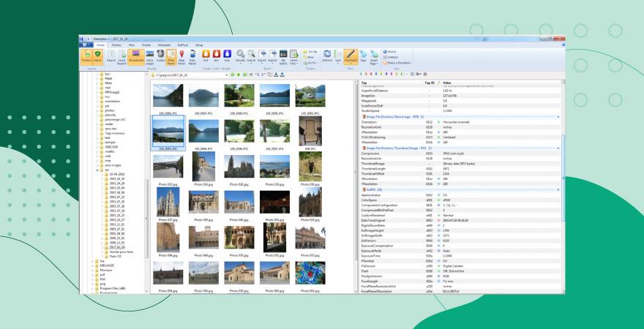Switch to Extra Larges thumbnail view
Screen dimensions: 644x329
pyautogui.click(x=150, y=57)
